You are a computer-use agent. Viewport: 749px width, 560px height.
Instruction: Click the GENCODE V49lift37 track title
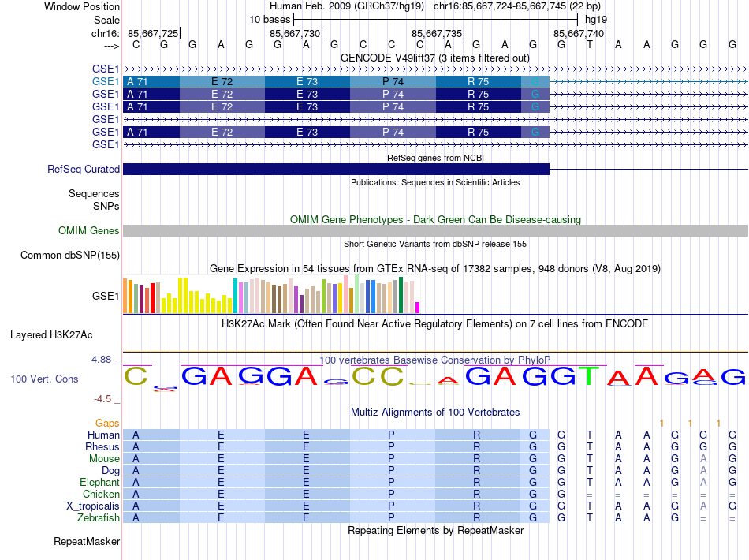(435, 58)
